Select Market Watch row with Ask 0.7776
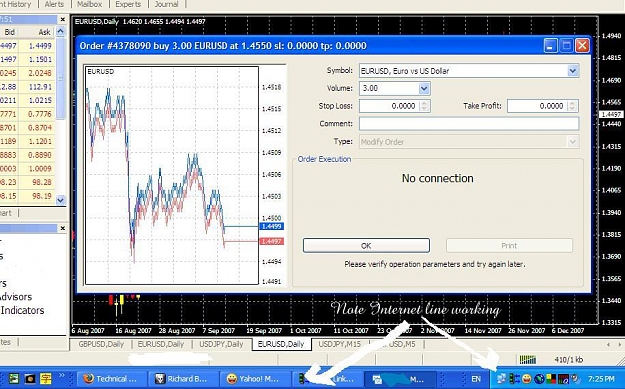The width and height of the screenshot is (625, 389). (27, 114)
